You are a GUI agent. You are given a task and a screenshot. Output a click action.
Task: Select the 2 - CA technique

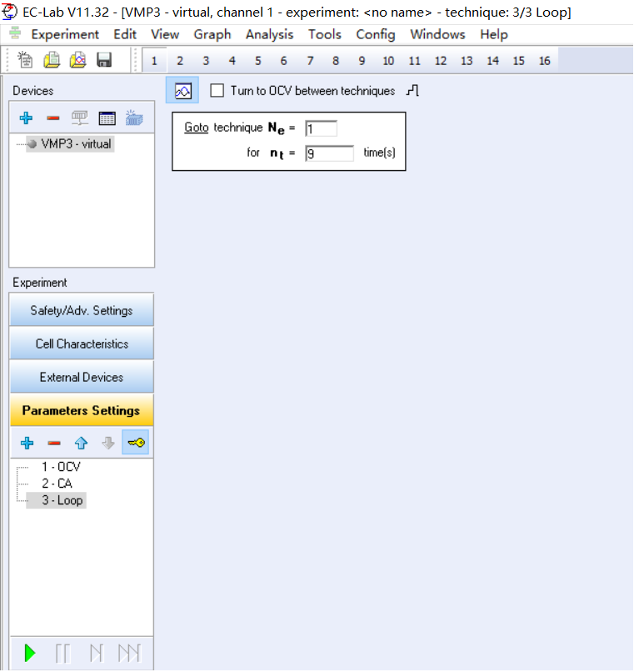tap(57, 484)
